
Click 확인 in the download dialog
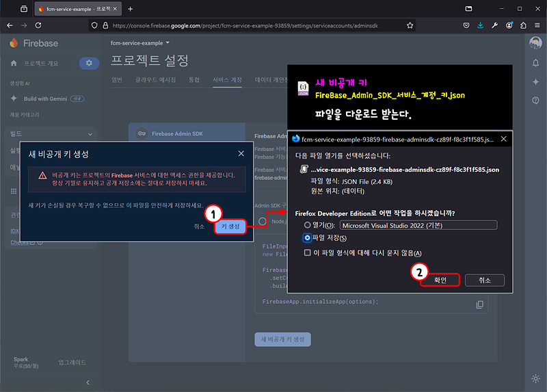pos(440,280)
